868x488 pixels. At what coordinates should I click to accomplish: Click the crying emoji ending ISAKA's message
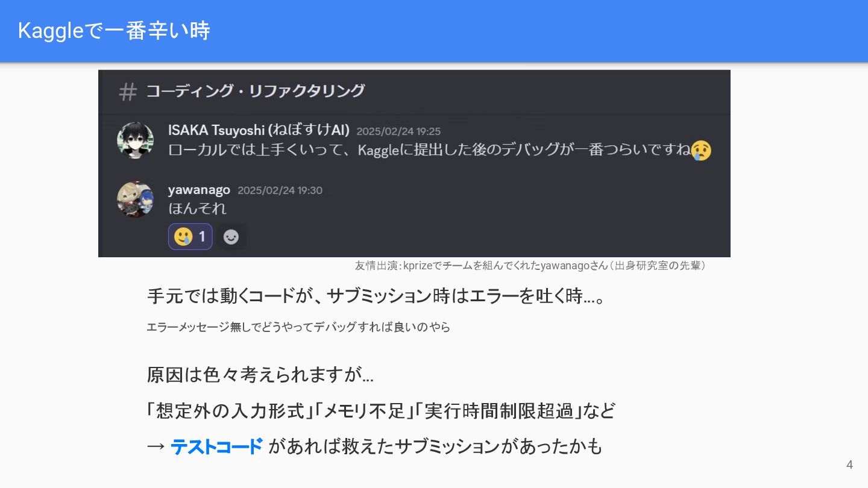pyautogui.click(x=701, y=150)
